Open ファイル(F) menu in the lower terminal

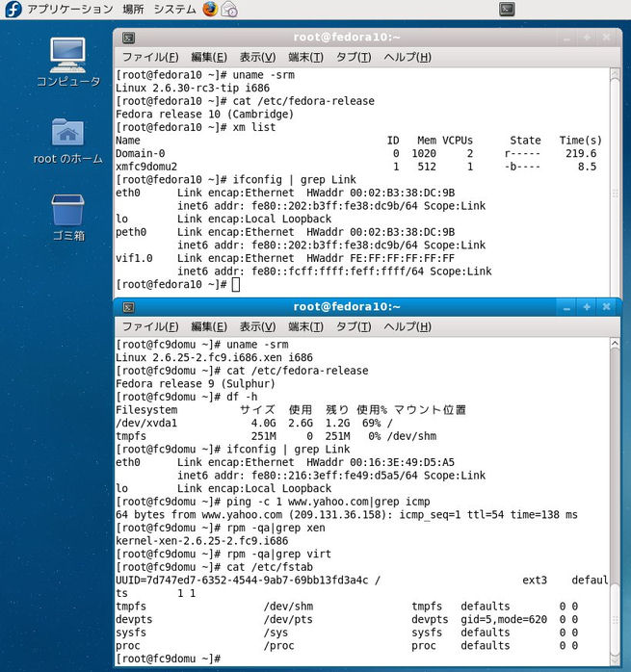150,326
